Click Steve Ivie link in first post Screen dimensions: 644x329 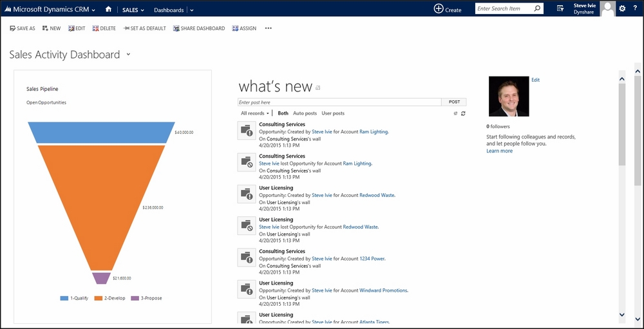(322, 132)
